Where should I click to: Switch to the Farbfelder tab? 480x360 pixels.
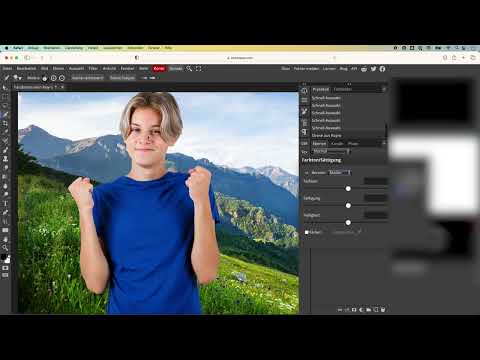tap(343, 89)
